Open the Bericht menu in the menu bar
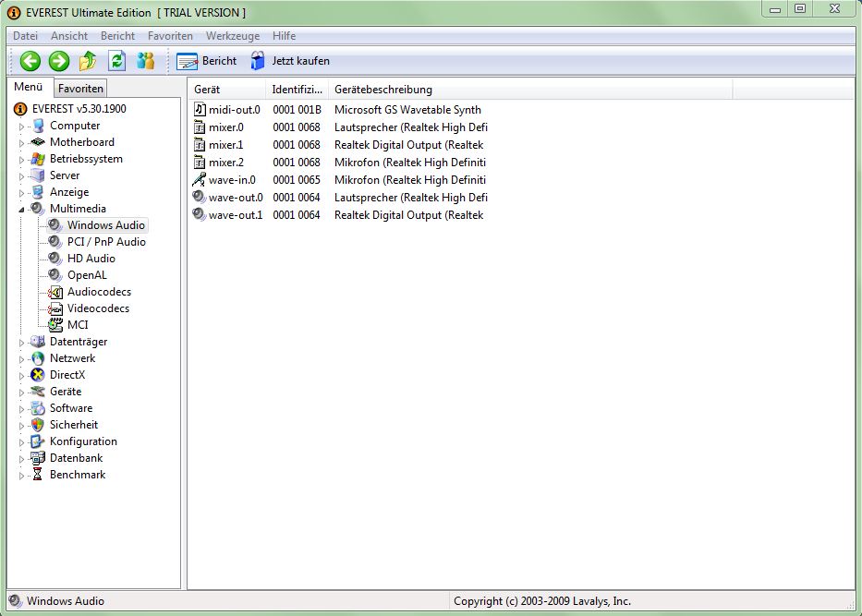Viewport: 862px width, 616px height. [117, 36]
